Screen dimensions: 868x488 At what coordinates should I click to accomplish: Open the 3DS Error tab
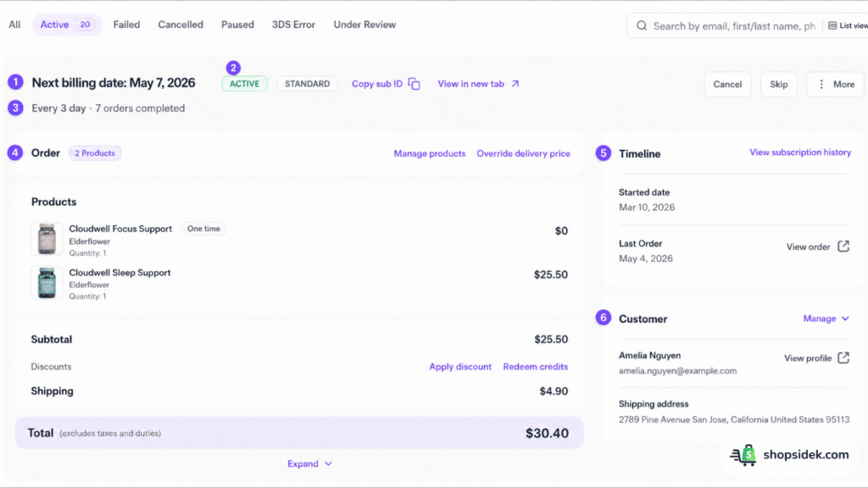pos(293,25)
